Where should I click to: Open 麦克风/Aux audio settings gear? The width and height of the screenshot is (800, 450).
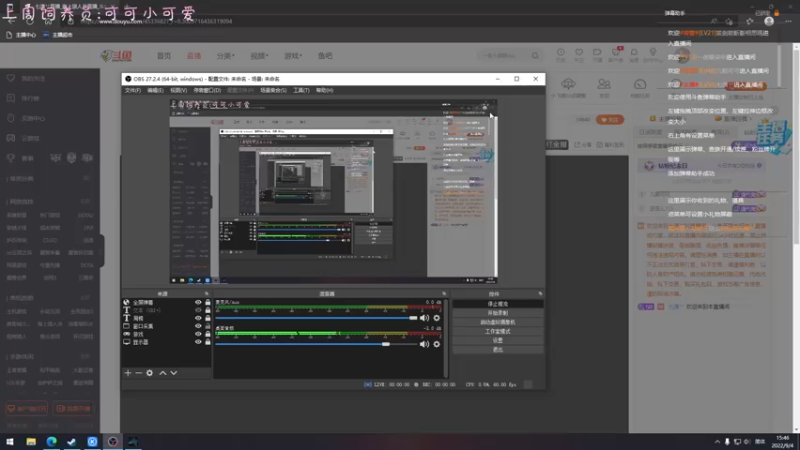click(x=437, y=318)
